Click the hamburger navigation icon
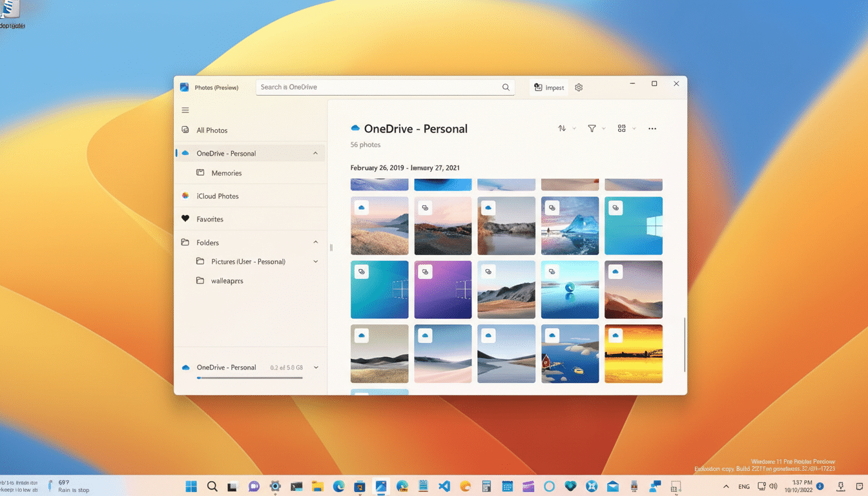Viewport: 868px width, 496px height. pyautogui.click(x=185, y=110)
